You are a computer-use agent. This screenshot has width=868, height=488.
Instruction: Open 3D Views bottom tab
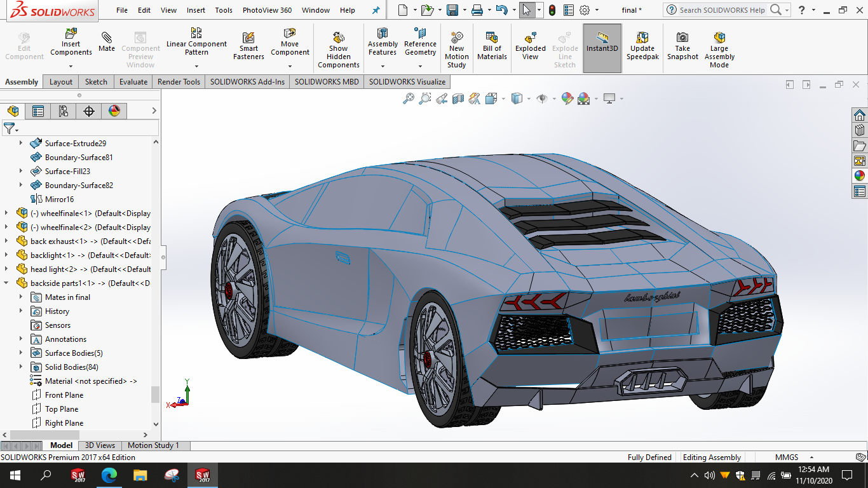tap(100, 445)
